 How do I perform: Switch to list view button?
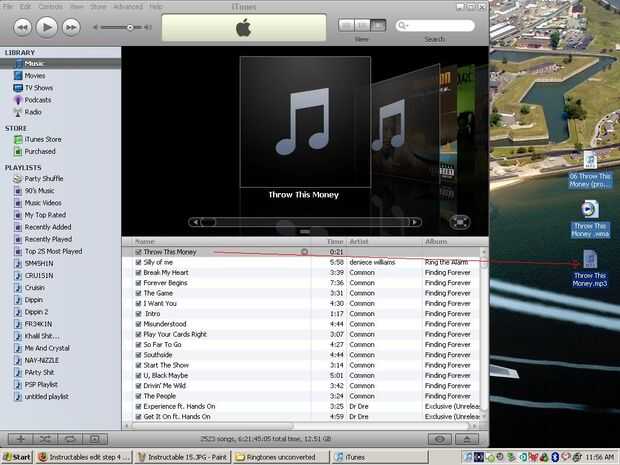point(346,25)
